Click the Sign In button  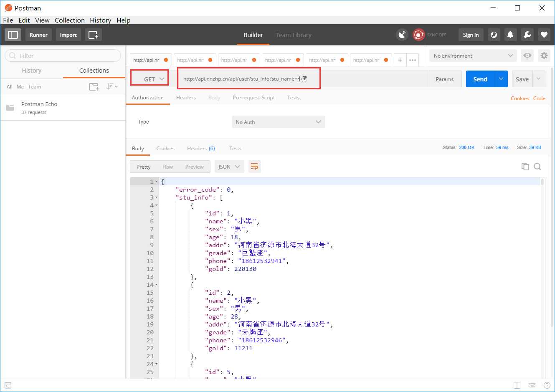(471, 35)
